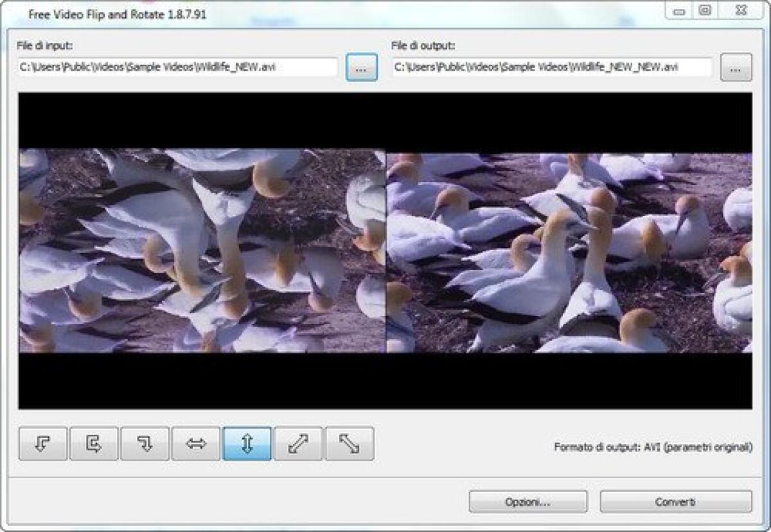
Task: Click the Wildlife_NEW.avi input path field
Action: (180, 66)
